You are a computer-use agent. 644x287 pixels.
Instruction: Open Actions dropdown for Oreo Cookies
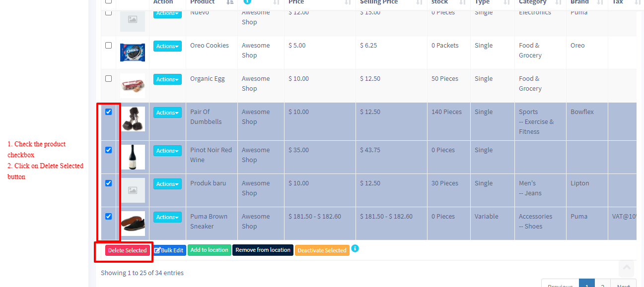point(167,46)
